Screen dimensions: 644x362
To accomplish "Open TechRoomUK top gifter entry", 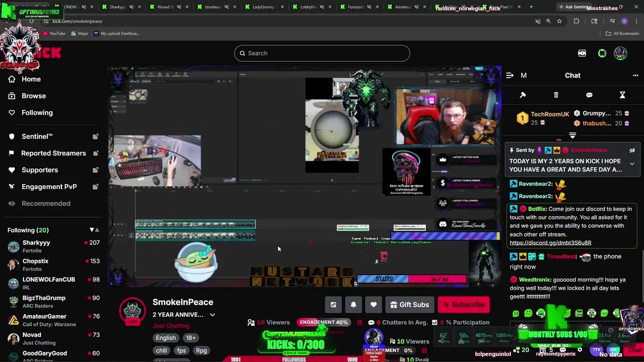I will pyautogui.click(x=544, y=118).
